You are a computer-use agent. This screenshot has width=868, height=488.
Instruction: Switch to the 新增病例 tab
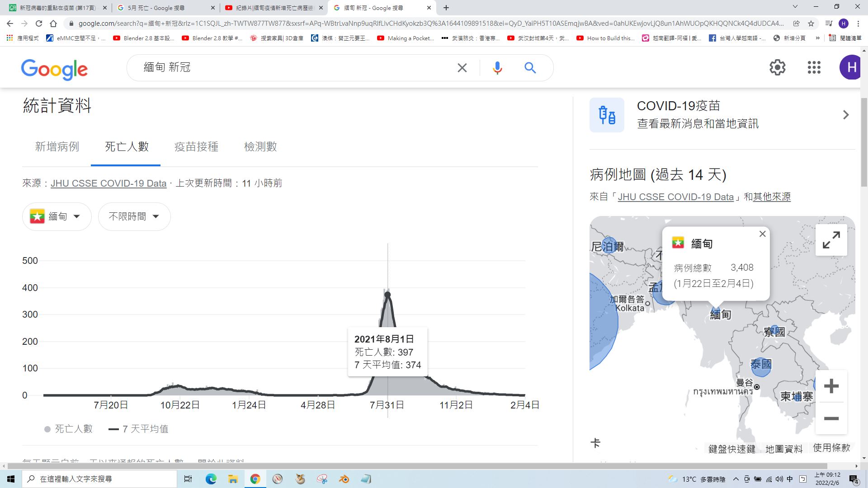[x=57, y=147]
